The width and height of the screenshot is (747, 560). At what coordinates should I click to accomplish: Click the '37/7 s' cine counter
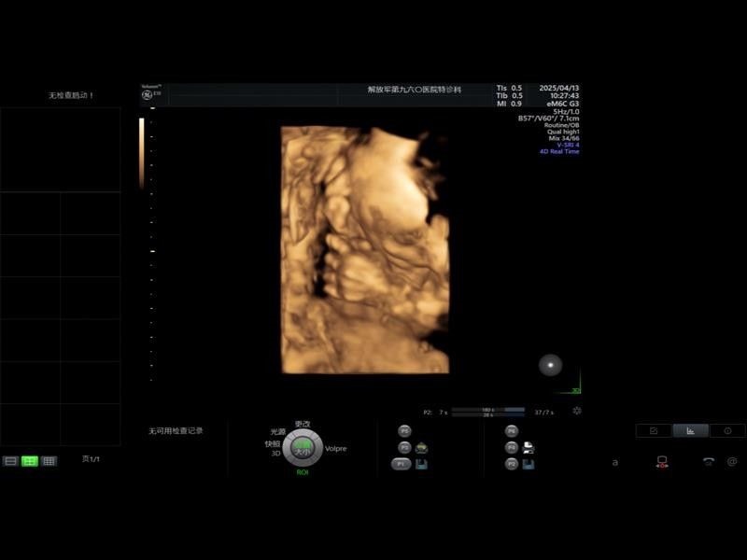pos(543,413)
